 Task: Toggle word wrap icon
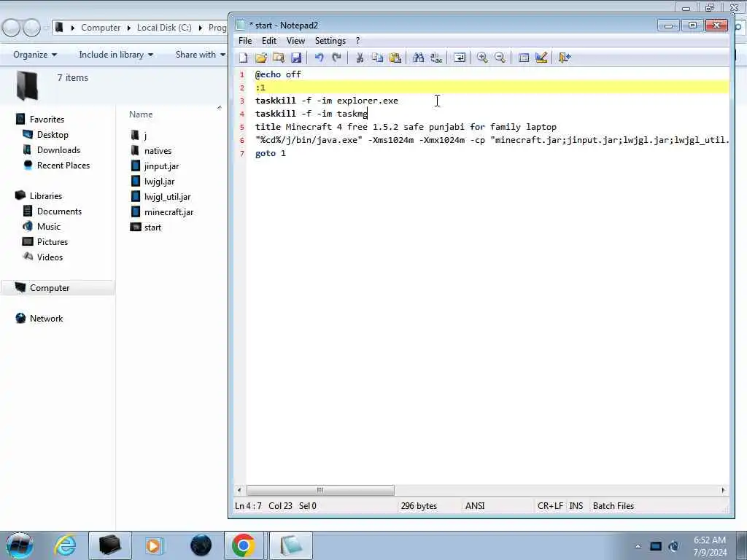click(460, 58)
